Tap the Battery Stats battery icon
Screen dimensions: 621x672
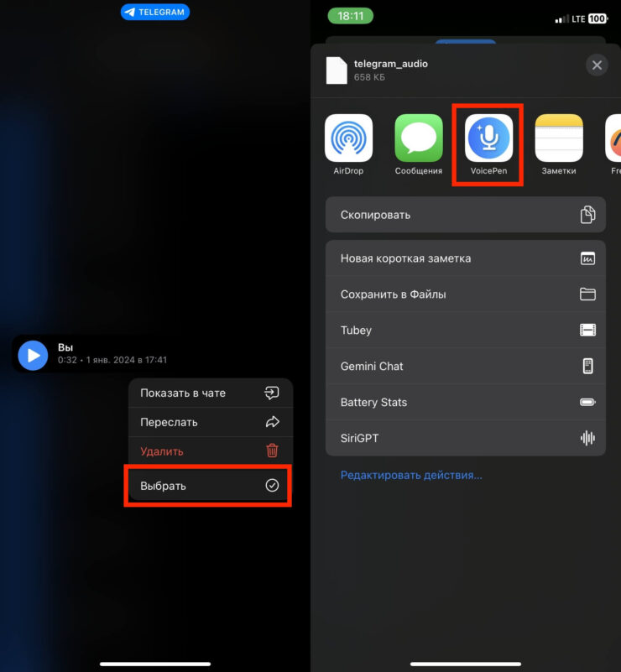(587, 402)
